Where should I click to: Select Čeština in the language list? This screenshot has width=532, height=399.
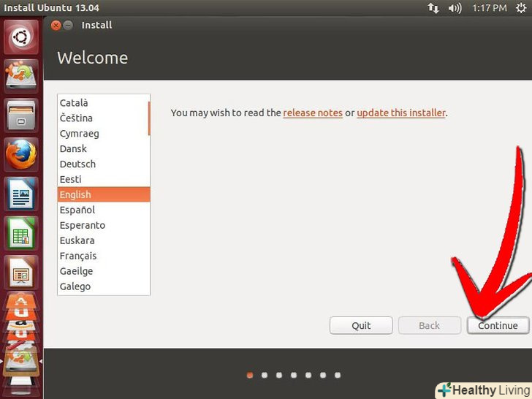(x=103, y=118)
